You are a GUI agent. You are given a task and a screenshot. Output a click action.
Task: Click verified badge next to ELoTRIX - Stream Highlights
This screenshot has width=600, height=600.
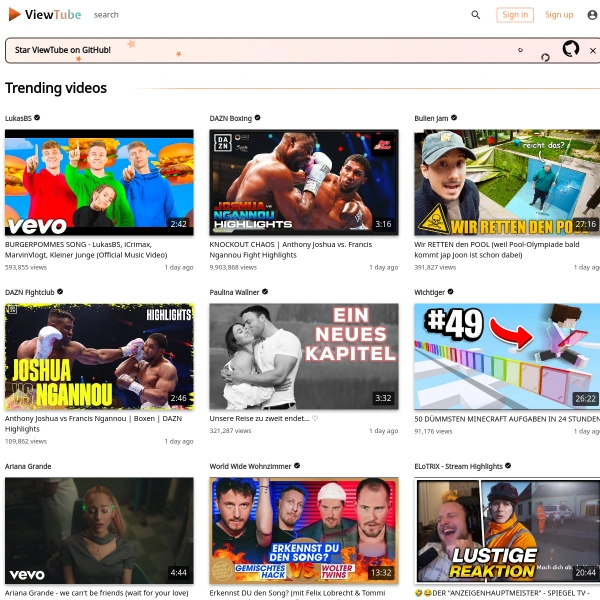pos(508,466)
